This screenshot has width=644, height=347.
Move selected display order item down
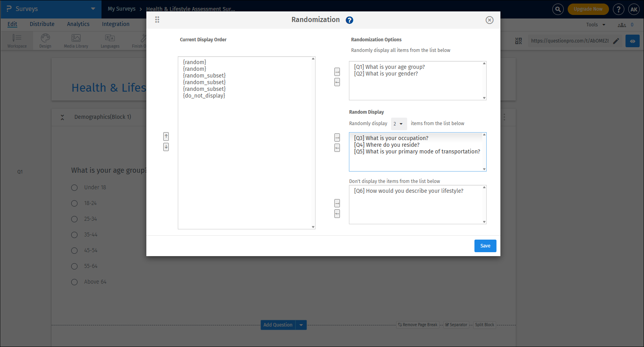pyautogui.click(x=166, y=147)
